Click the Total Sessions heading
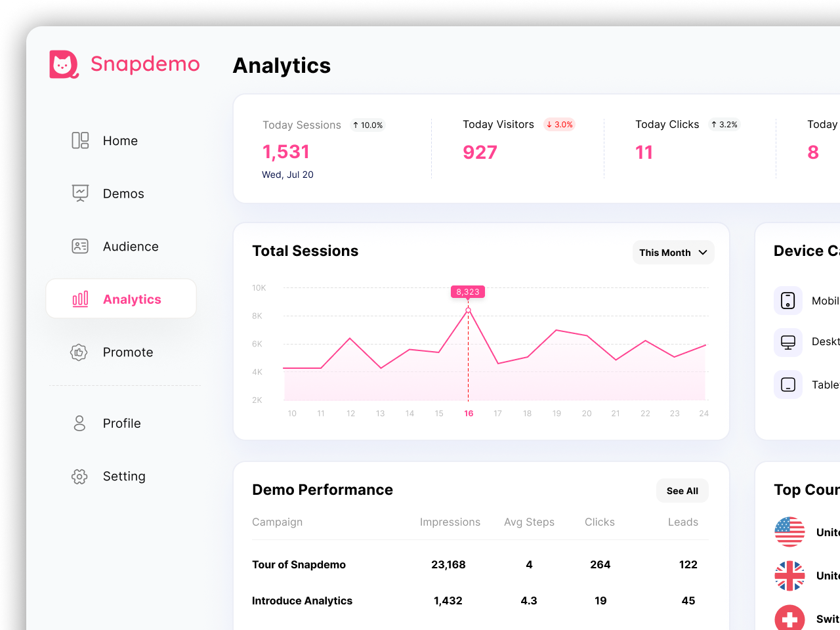 [305, 251]
